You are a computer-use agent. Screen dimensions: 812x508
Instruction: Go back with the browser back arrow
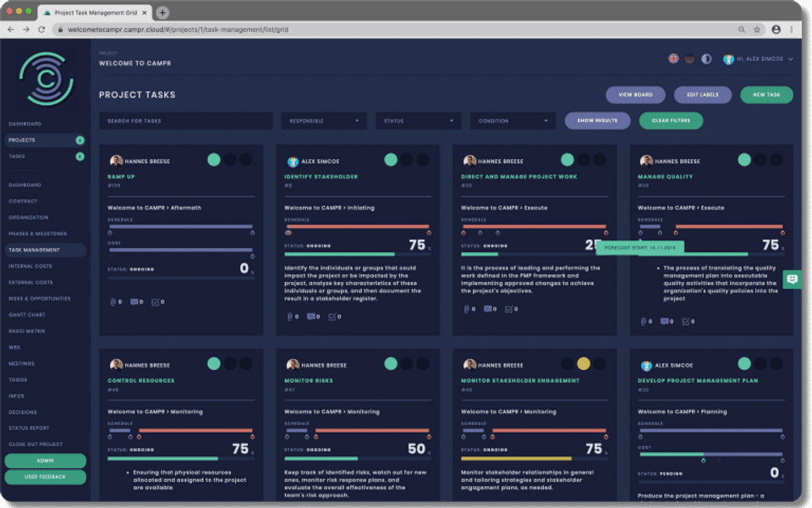click(x=11, y=30)
